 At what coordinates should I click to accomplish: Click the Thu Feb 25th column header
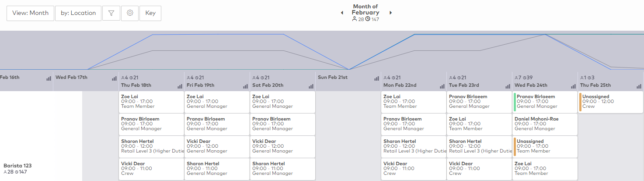coord(595,85)
